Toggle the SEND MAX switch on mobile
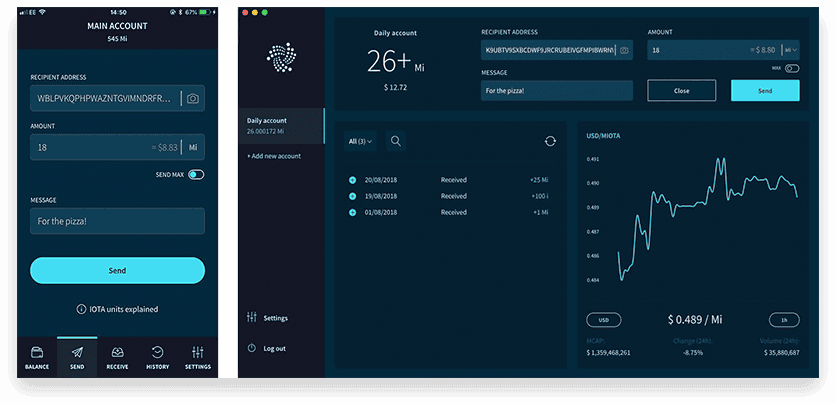Screen dimensions: 836x405 pos(196,175)
